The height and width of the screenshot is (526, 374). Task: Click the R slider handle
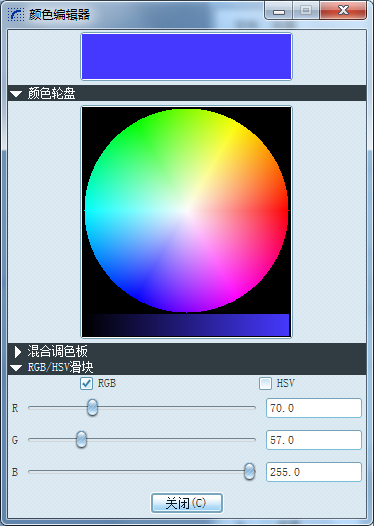(x=92, y=408)
